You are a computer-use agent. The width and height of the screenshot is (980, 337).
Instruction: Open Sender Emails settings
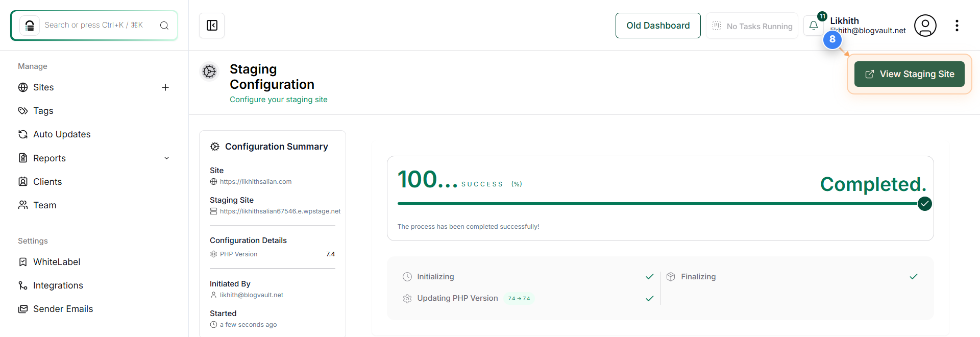(63, 309)
